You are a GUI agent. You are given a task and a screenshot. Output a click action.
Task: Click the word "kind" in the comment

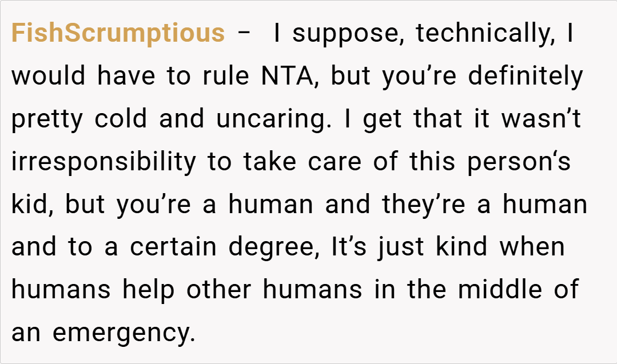pyautogui.click(x=461, y=248)
